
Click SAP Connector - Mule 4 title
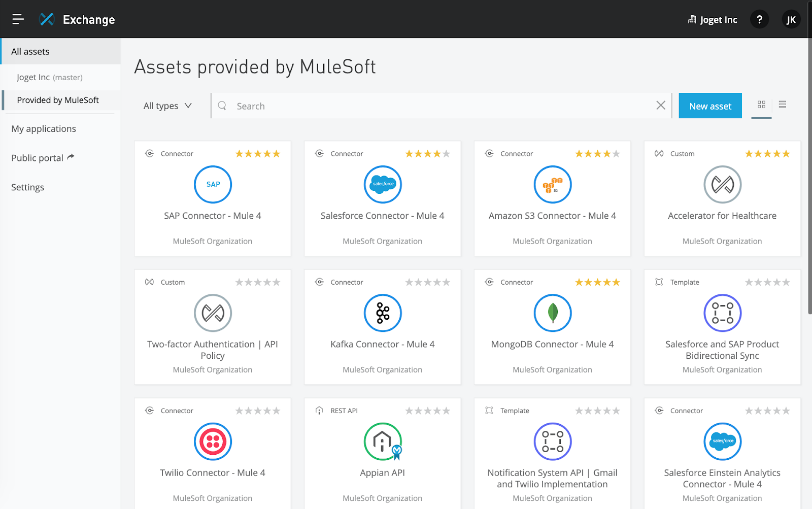213,216
